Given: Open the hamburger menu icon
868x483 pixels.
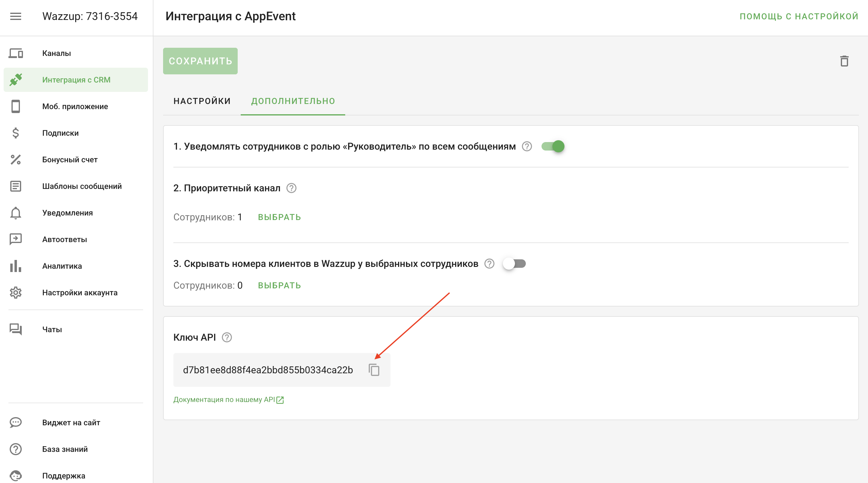Looking at the screenshot, I should pos(16,16).
